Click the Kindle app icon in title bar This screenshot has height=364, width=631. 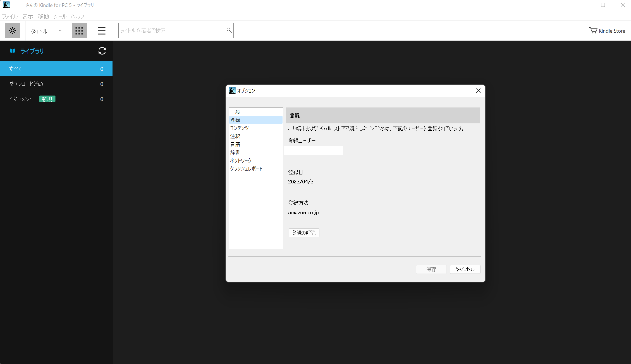[x=6, y=5]
